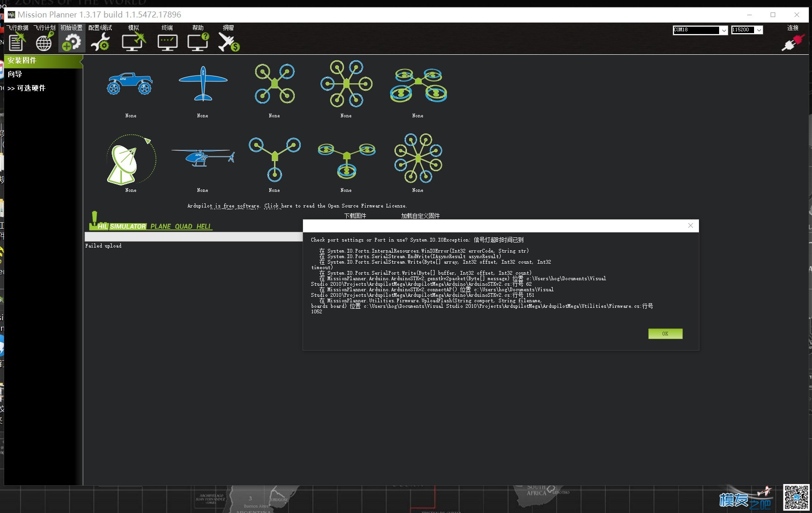Image resolution: width=812 pixels, height=513 pixels.
Task: Open the Flight Plan (飞行计划) globe icon
Action: pyautogui.click(x=45, y=42)
